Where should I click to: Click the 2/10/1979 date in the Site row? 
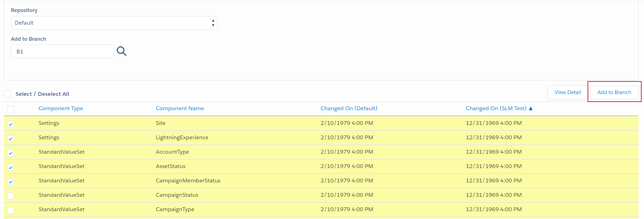[347, 123]
